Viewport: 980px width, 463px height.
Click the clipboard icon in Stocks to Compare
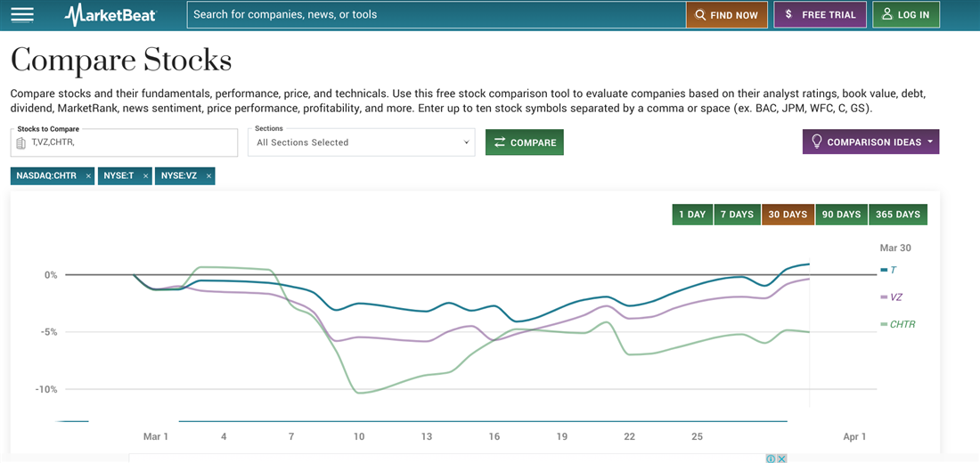[21, 142]
